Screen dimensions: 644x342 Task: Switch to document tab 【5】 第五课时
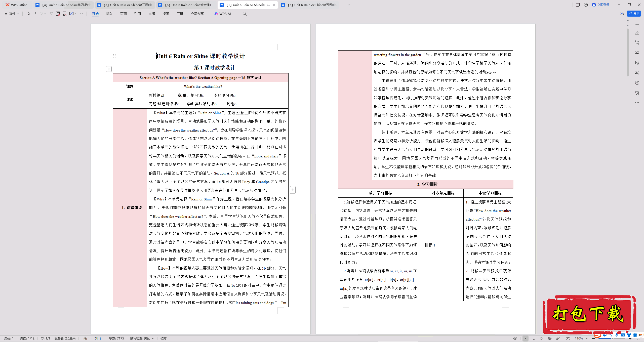coord(309,5)
